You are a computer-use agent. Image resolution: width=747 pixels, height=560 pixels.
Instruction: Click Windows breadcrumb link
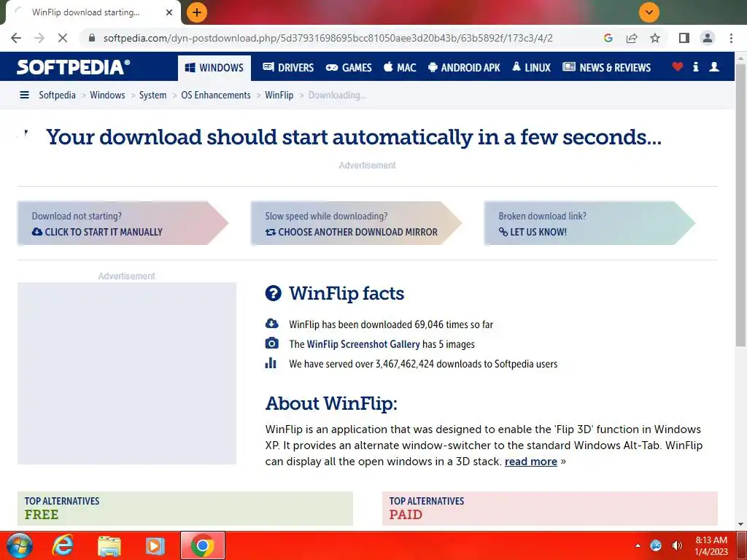tap(107, 96)
